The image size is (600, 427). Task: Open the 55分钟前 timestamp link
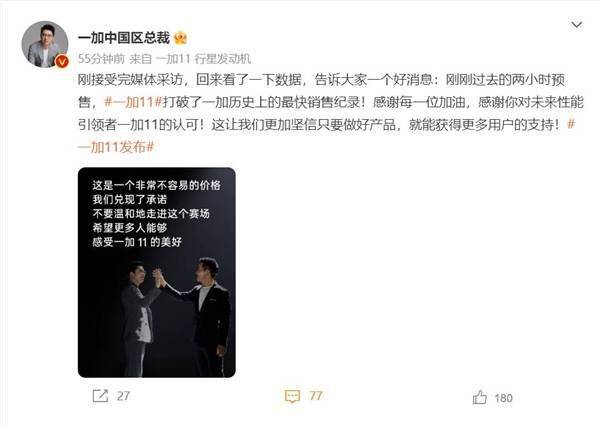point(101,59)
